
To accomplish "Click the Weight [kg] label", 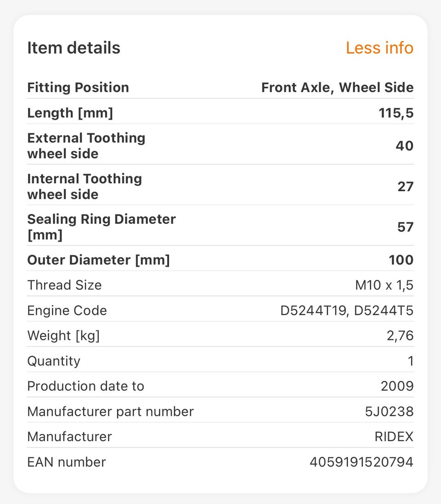I will pyautogui.click(x=63, y=335).
